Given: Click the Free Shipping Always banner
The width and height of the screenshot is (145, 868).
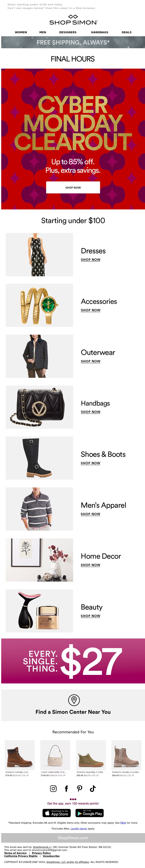Looking at the screenshot, I should 73,42.
